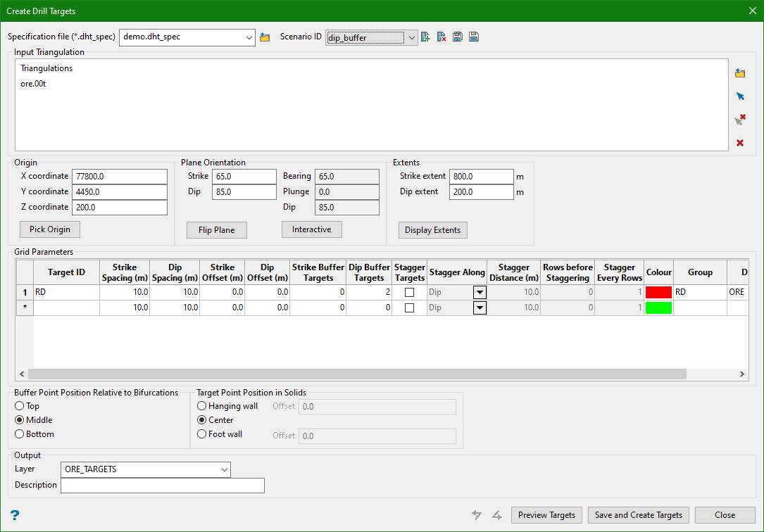
Task: Select the Top buffer point position
Action: [x=19, y=406]
